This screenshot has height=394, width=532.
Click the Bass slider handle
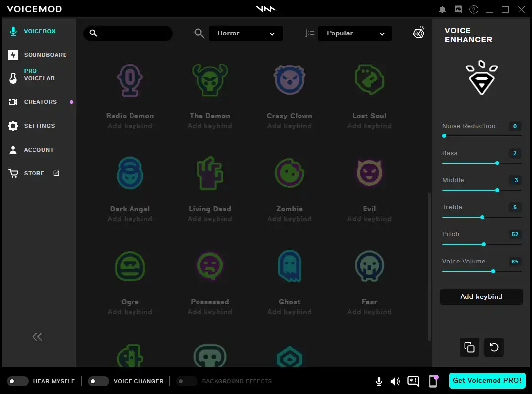tap(497, 163)
